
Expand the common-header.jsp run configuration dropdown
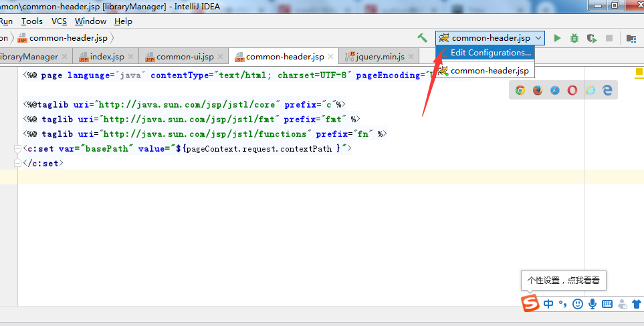pyautogui.click(x=538, y=37)
